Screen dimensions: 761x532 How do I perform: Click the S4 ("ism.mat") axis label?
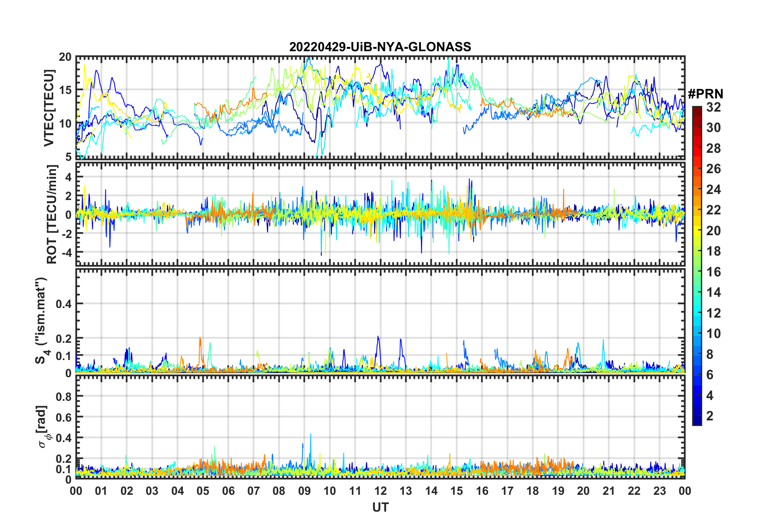(42, 321)
